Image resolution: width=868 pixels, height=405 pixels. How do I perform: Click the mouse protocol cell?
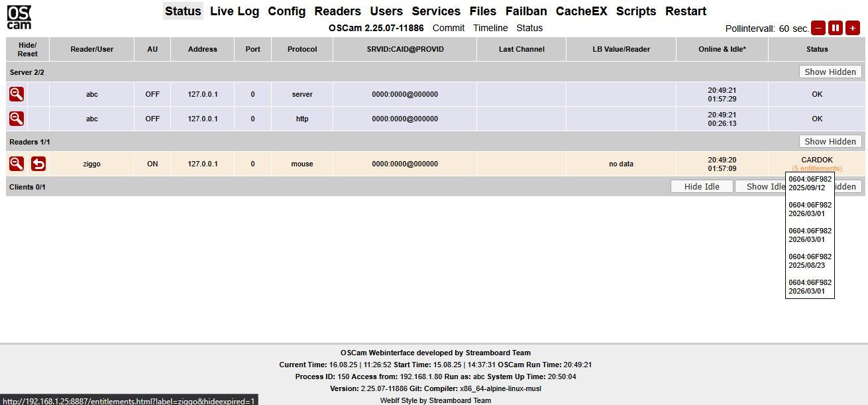tap(302, 164)
